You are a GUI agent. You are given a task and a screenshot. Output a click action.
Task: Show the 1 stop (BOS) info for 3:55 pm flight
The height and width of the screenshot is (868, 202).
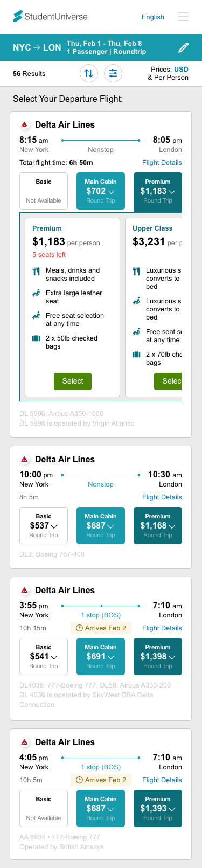[101, 615]
